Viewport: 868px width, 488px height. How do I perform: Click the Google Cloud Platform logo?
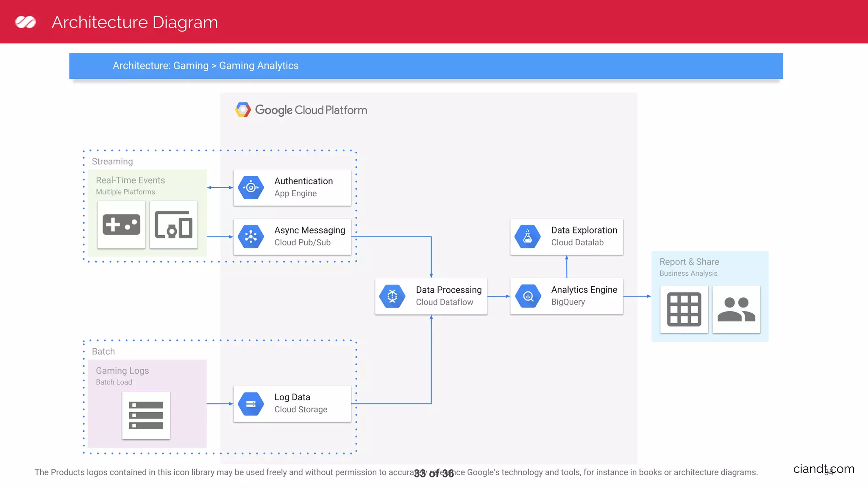(301, 110)
